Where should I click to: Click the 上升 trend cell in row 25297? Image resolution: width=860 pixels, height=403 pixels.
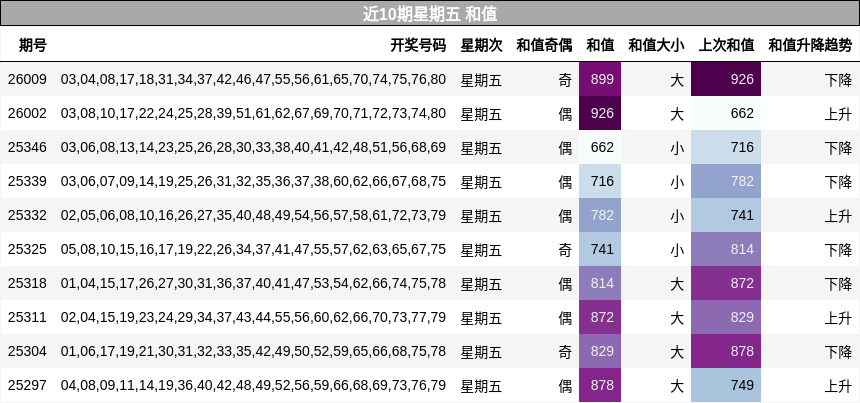coord(838,386)
